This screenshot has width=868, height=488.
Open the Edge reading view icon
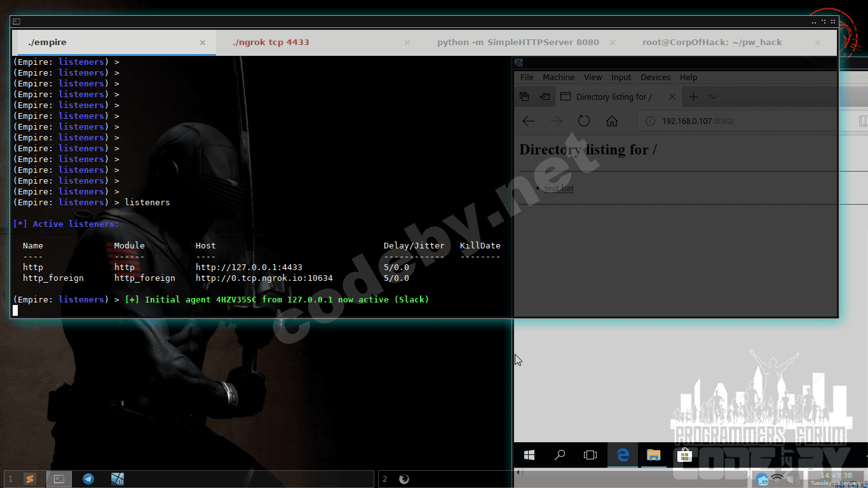pyautogui.click(x=863, y=121)
